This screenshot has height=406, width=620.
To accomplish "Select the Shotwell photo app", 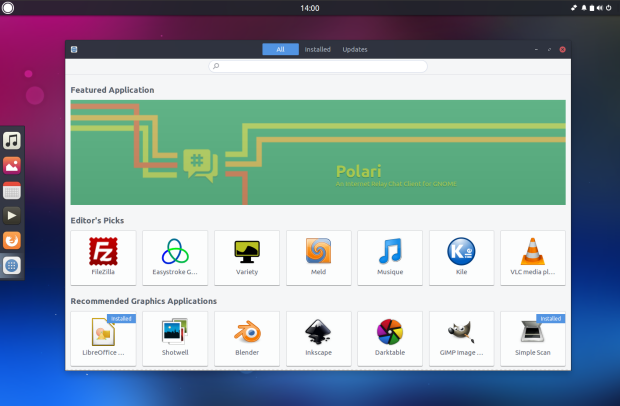I will (x=175, y=338).
